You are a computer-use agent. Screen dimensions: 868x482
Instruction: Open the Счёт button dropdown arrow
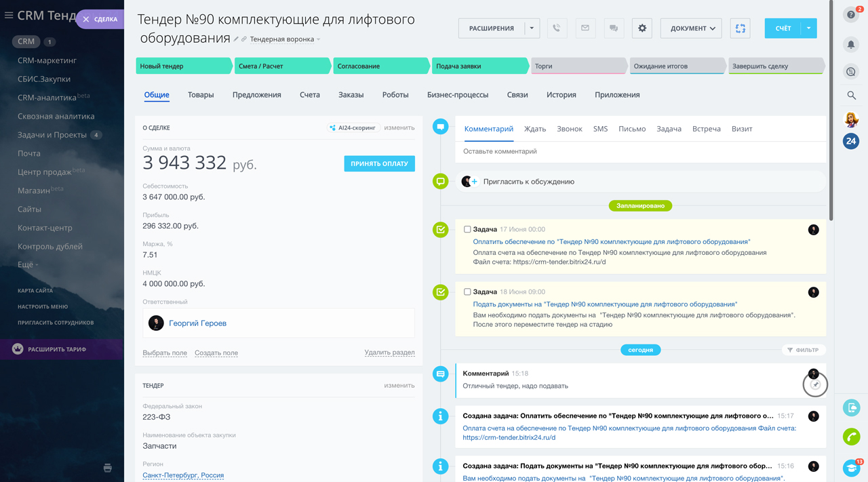808,28
